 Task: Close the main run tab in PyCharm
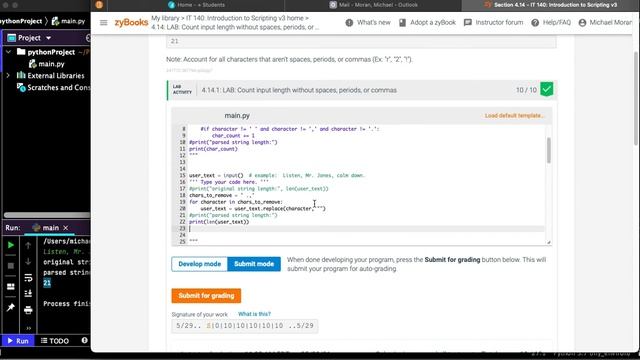tap(66, 228)
